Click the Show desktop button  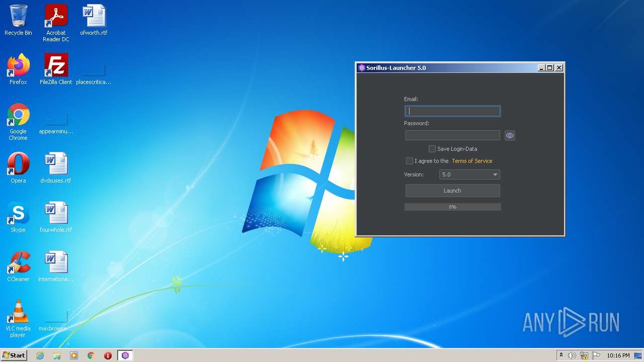tap(638, 355)
